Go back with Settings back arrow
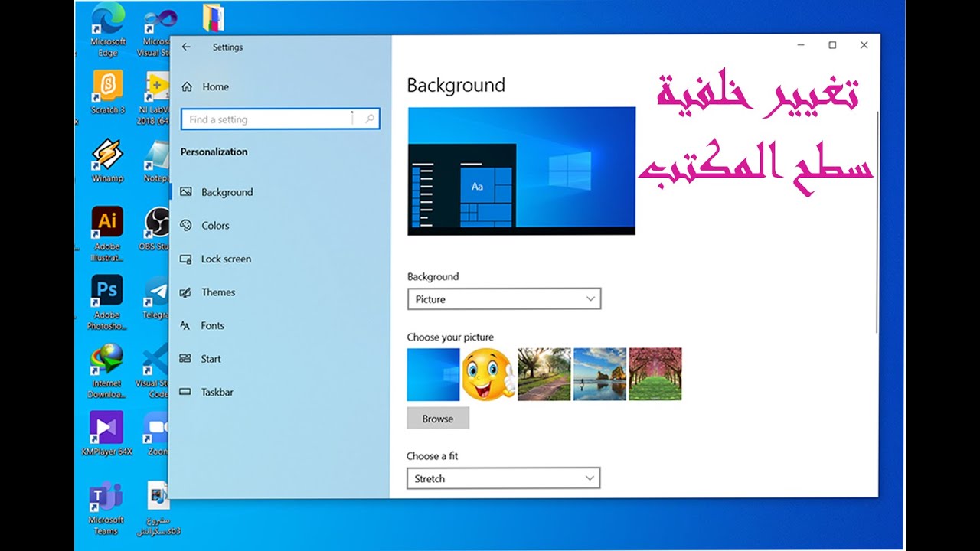Image resolution: width=980 pixels, height=551 pixels. coord(186,47)
